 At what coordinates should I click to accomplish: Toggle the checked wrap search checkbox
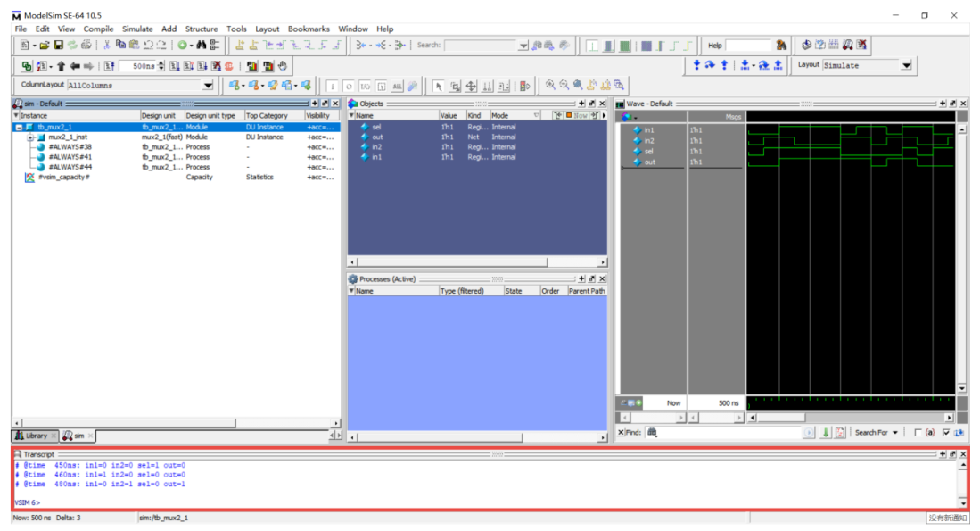(x=945, y=432)
